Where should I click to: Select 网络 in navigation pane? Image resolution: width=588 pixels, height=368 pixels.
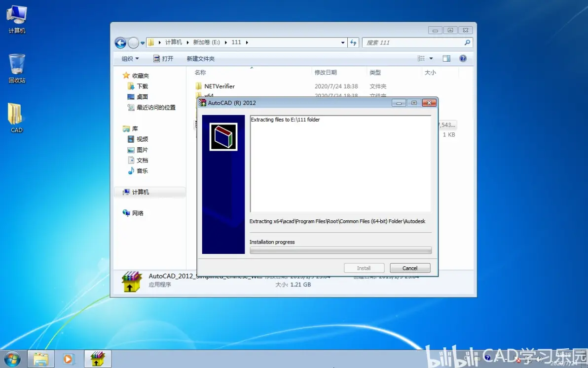tap(138, 213)
